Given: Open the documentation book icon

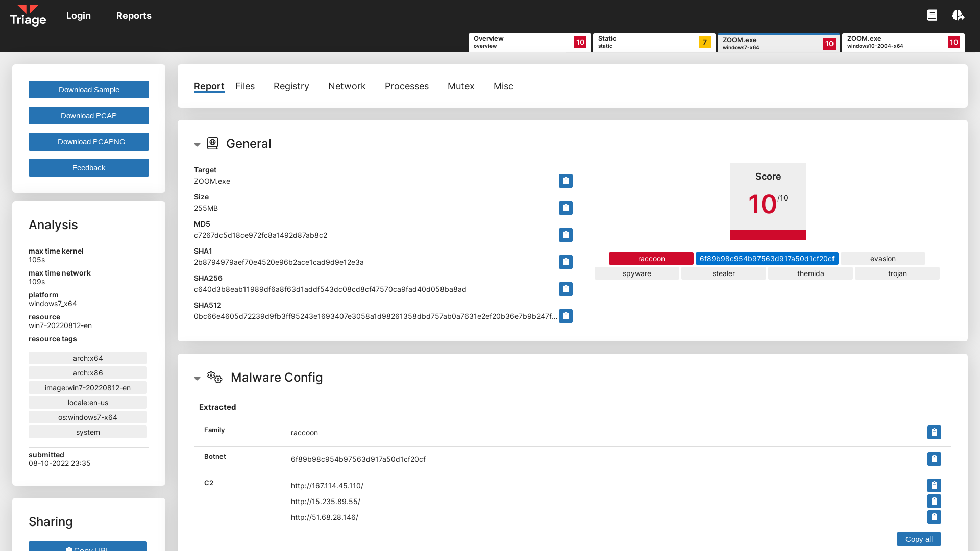Looking at the screenshot, I should click(932, 15).
